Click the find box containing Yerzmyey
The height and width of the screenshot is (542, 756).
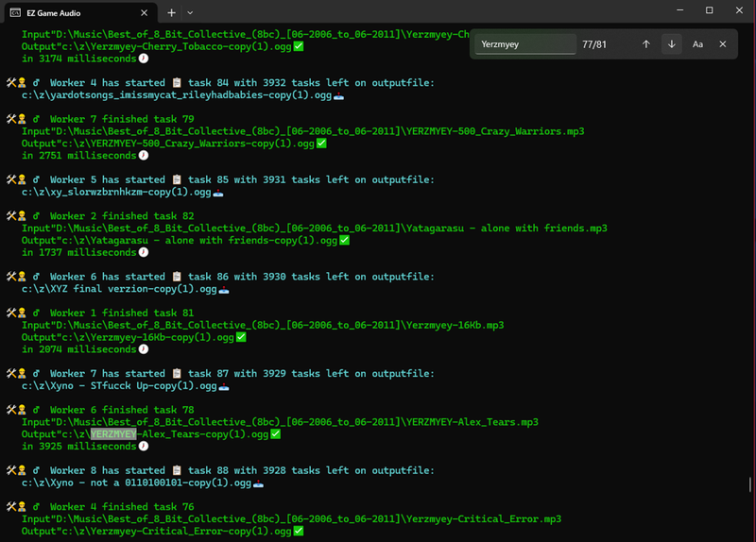pyautogui.click(x=525, y=44)
